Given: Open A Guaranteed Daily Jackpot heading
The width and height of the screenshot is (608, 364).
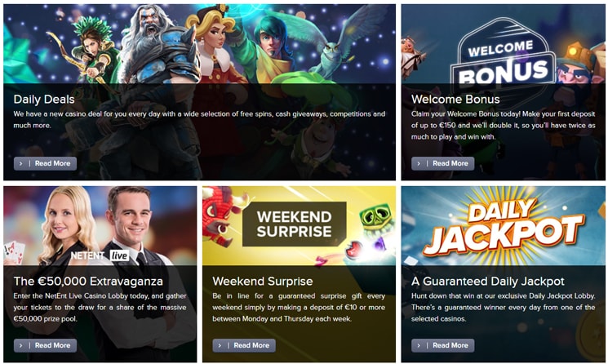Looking at the screenshot, I should [488, 281].
